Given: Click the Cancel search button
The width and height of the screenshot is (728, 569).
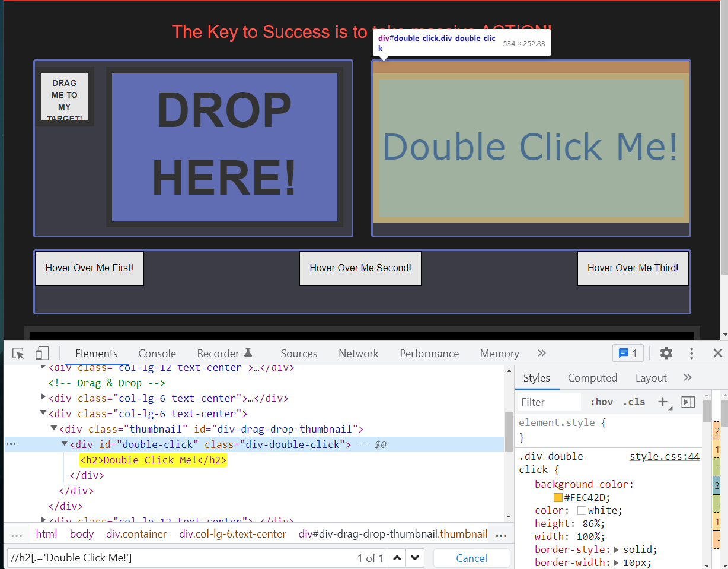Looking at the screenshot, I should click(471, 558).
